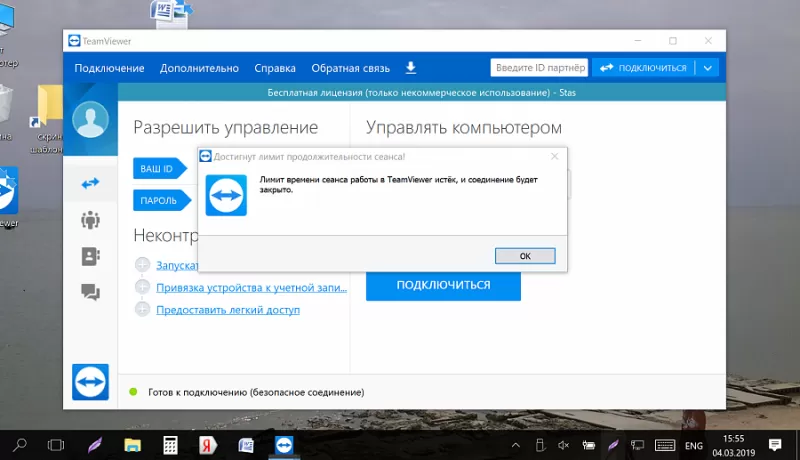This screenshot has height=460, width=800.
Task: Open the Action Center notification icon
Action: pyautogui.click(x=775, y=445)
